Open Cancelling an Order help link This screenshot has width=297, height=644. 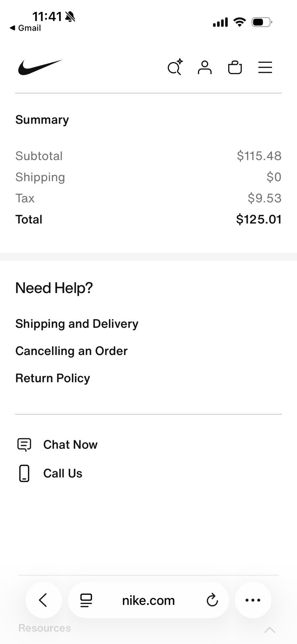[x=71, y=351]
